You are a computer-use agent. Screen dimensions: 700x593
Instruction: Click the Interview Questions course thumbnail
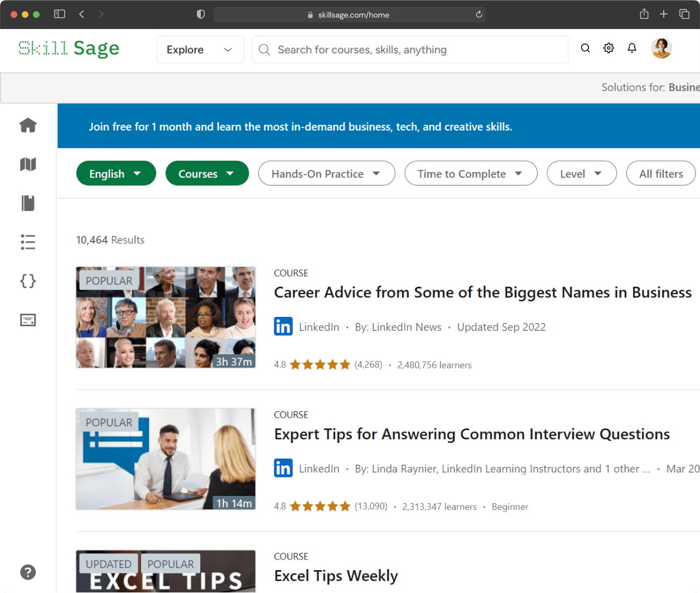[166, 459]
